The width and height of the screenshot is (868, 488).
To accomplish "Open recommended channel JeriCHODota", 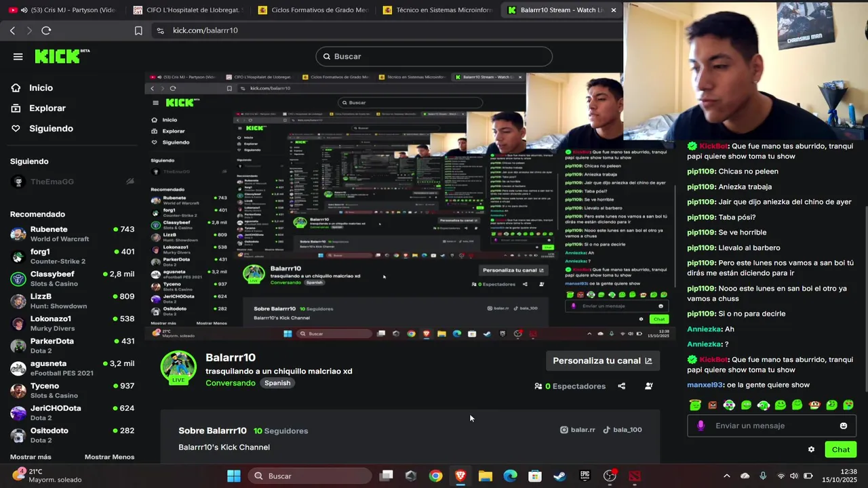I will tap(72, 413).
